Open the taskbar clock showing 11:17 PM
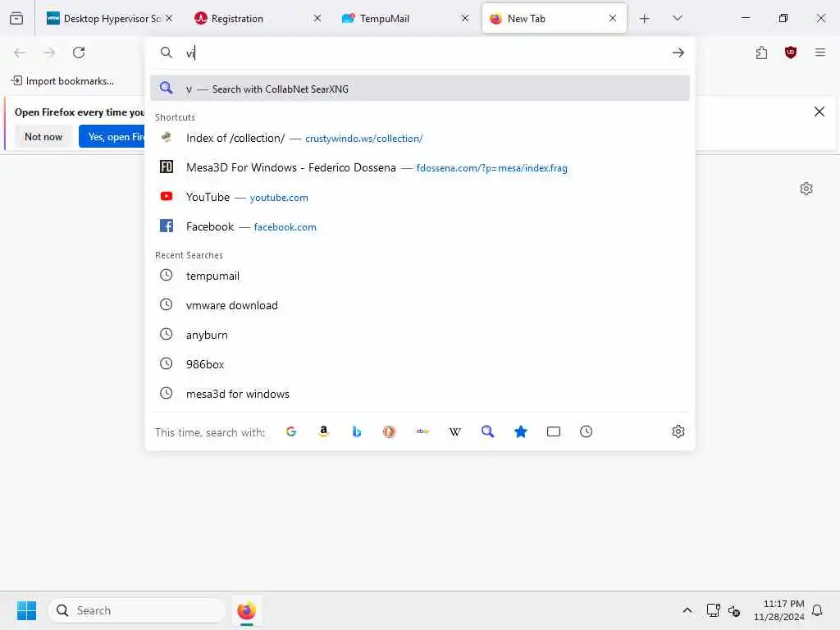 click(x=779, y=610)
